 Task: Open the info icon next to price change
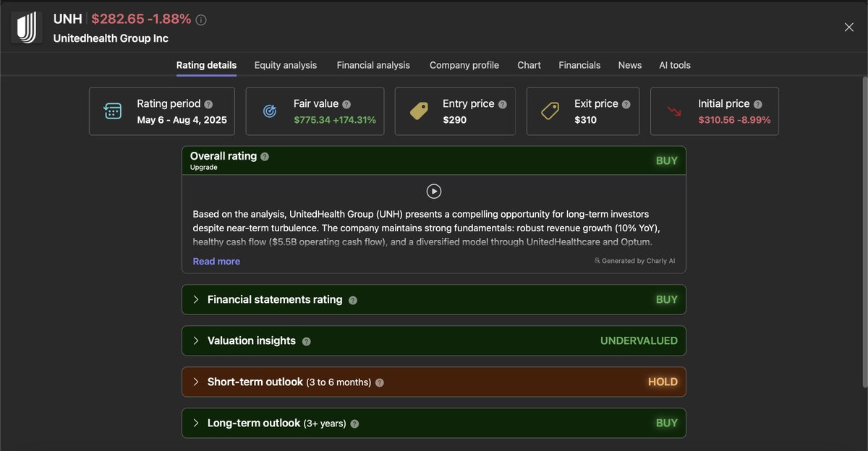coord(201,20)
